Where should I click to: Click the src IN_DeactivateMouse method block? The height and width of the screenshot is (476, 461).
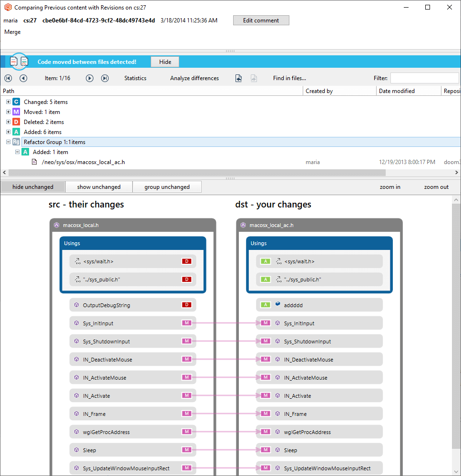(133, 360)
